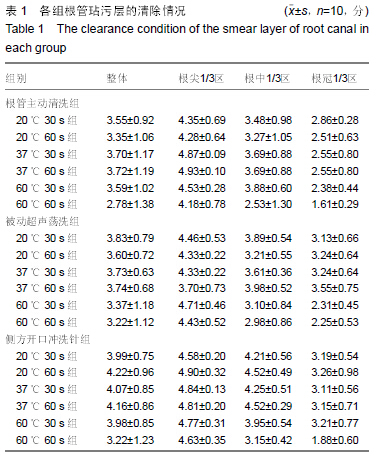Select the 整体 column header

point(117,78)
